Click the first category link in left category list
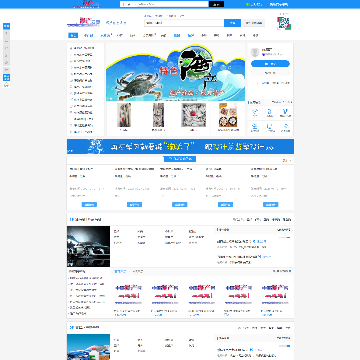The image size is (360, 360). point(82,48)
